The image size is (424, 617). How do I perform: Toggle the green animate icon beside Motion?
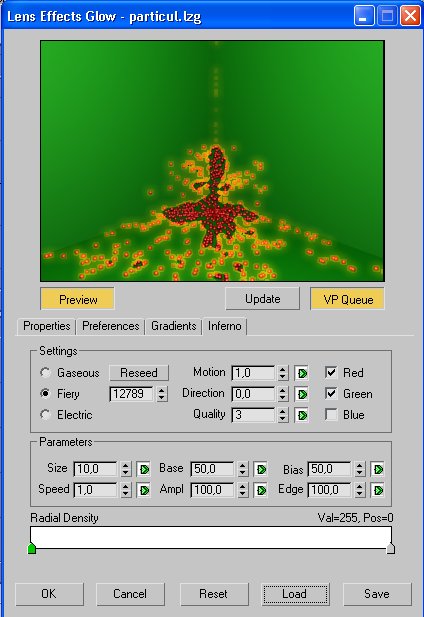pos(302,373)
